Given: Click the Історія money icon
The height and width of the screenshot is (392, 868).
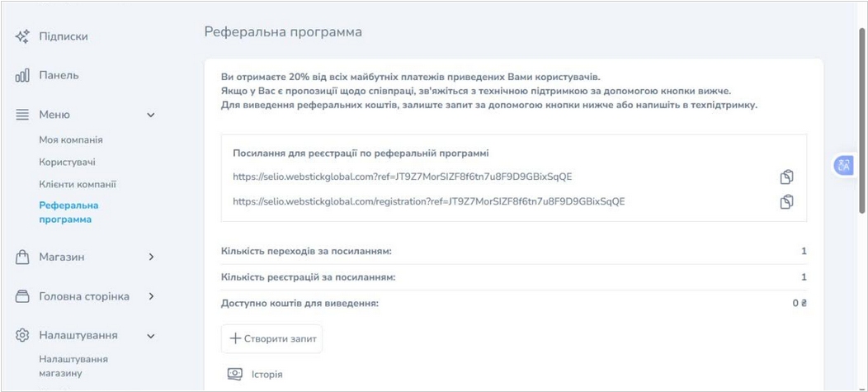Looking at the screenshot, I should point(235,375).
